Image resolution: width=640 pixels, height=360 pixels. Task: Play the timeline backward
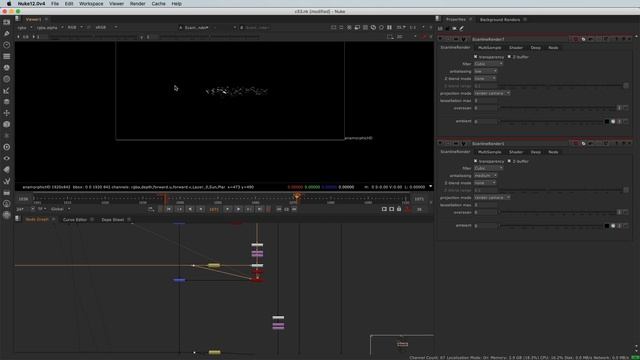click(x=190, y=209)
